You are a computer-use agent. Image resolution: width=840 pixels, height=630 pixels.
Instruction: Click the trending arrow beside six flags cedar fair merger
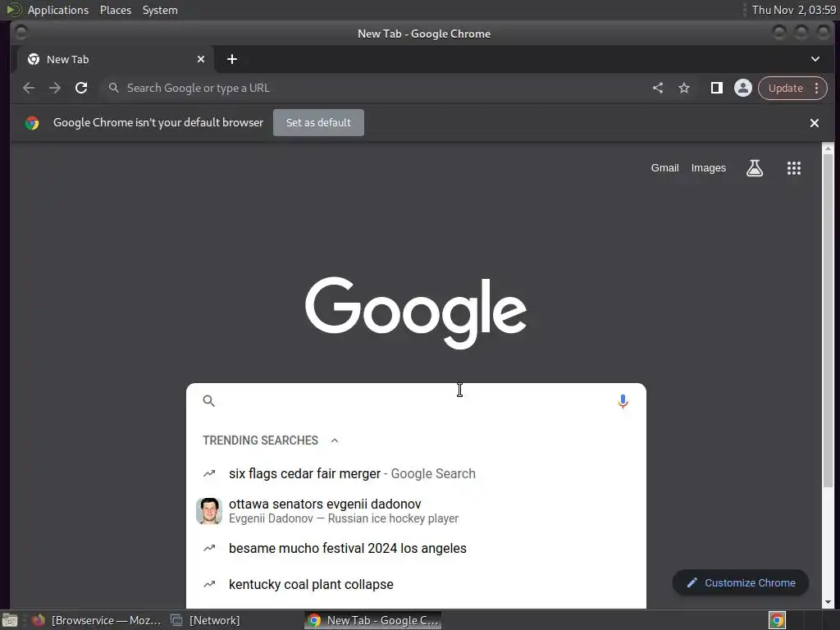point(209,473)
